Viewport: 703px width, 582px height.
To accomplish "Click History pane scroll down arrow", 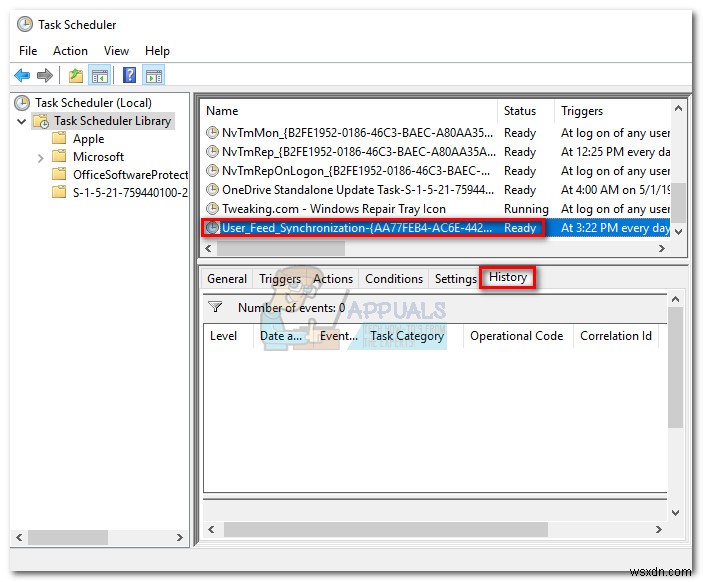I will tap(676, 513).
